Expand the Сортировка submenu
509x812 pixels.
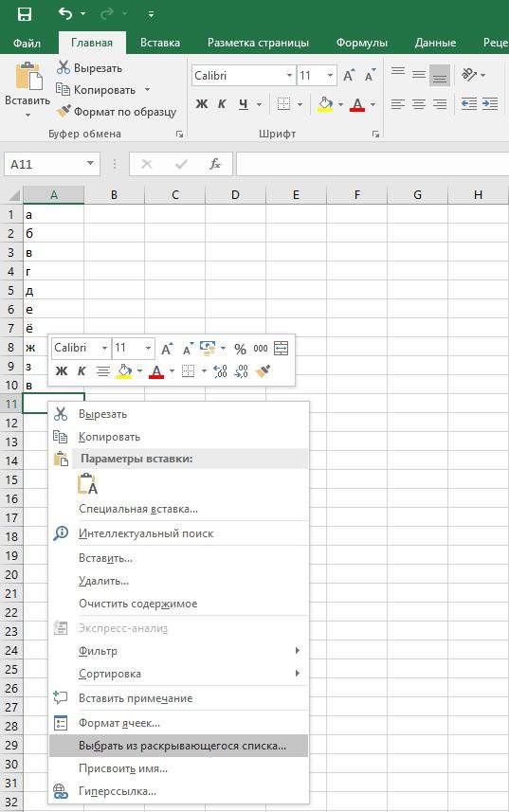pyautogui.click(x=178, y=674)
